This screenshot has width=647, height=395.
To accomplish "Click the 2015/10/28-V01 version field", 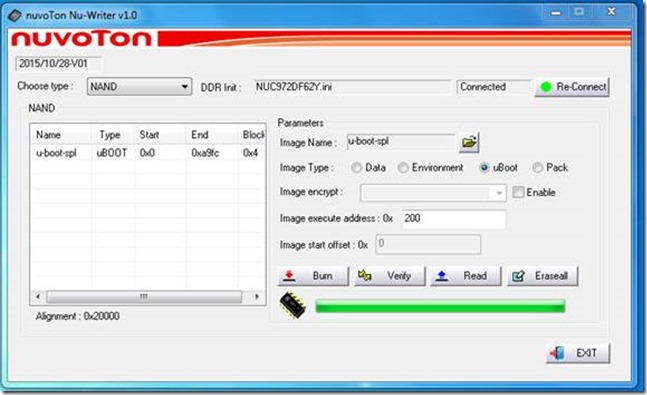I will point(58,64).
